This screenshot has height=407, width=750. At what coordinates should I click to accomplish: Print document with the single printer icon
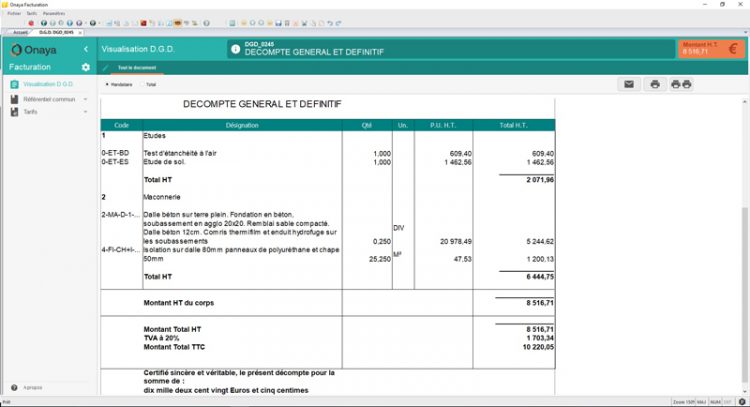coord(655,84)
